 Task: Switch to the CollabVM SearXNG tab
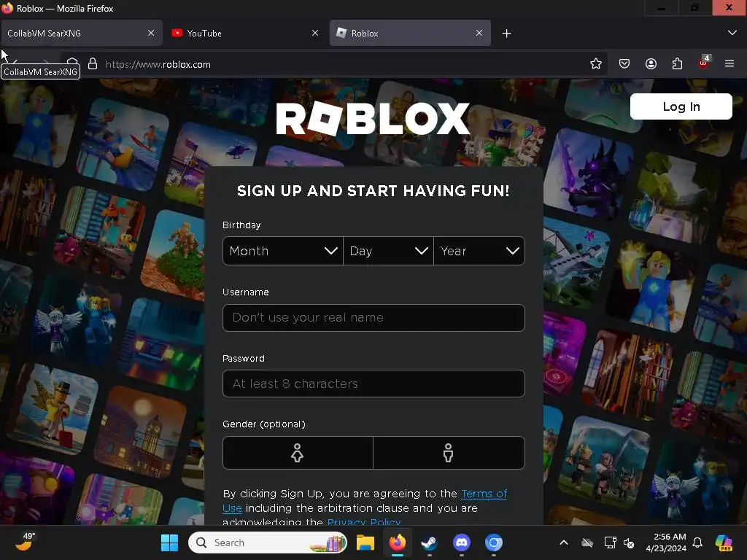[x=81, y=33]
